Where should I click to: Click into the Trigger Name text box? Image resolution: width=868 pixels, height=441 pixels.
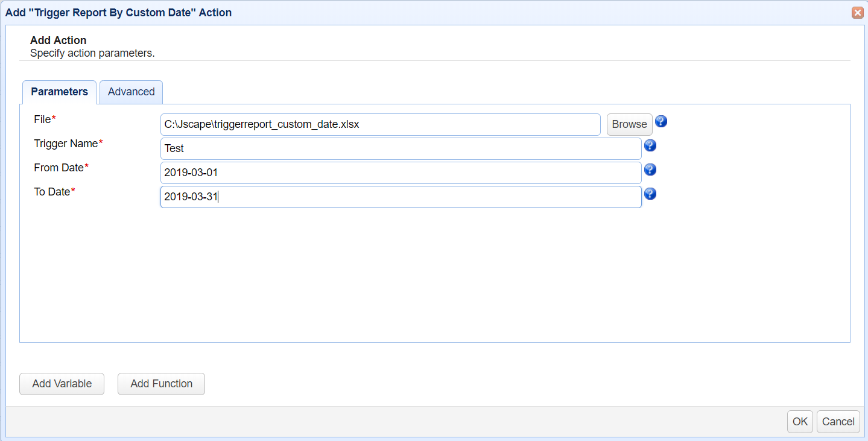tap(401, 148)
